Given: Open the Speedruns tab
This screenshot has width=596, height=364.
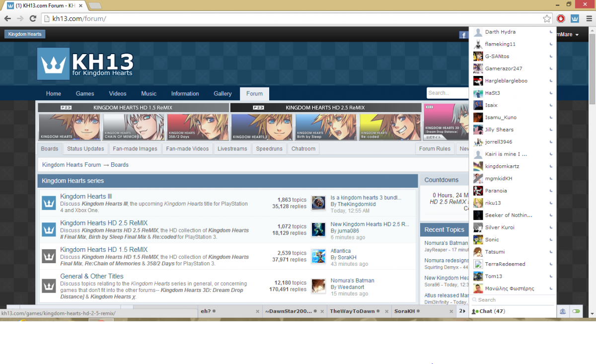Looking at the screenshot, I should (x=269, y=148).
